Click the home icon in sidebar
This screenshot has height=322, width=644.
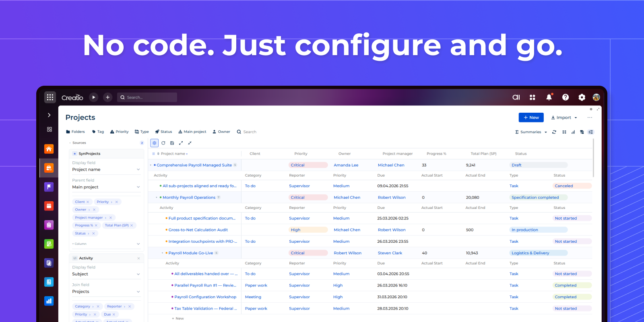[x=49, y=149]
